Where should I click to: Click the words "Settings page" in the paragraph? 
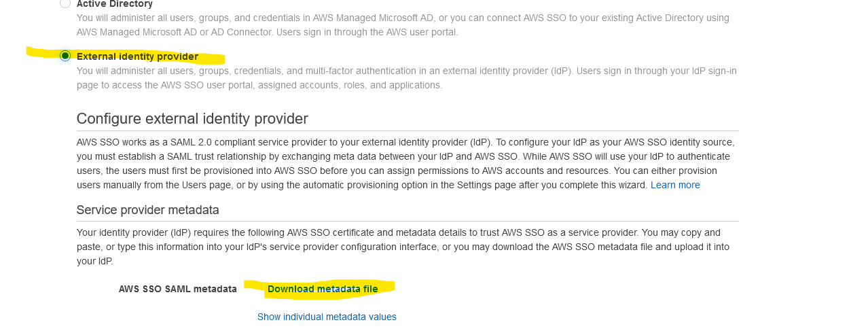coord(486,185)
